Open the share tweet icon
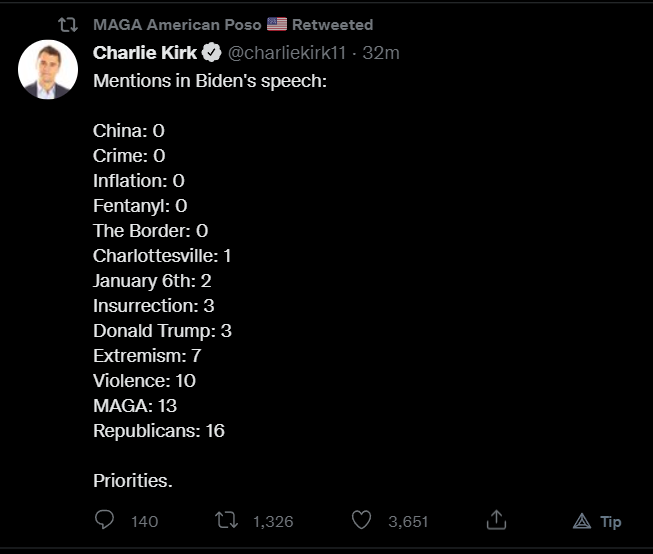The width and height of the screenshot is (653, 554). click(495, 520)
